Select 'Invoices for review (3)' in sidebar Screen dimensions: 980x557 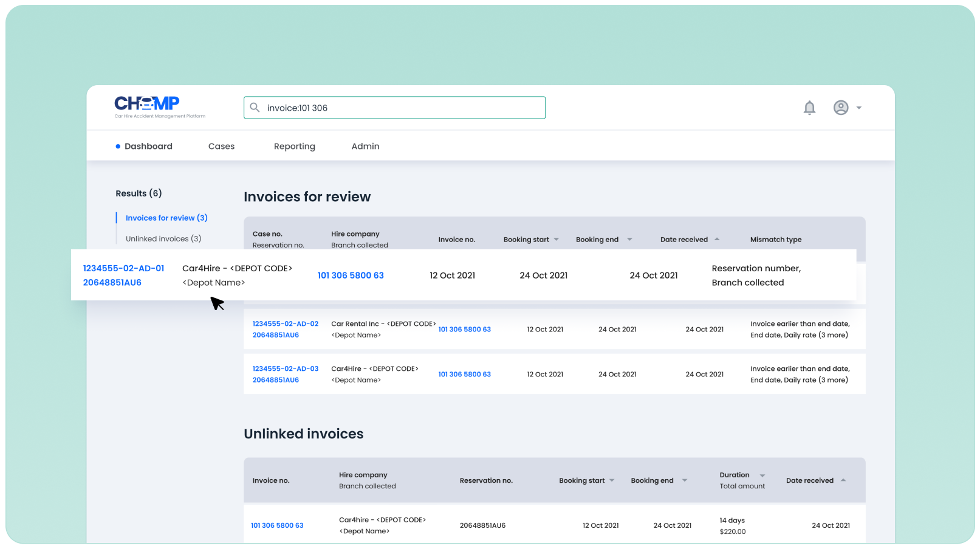tap(166, 218)
